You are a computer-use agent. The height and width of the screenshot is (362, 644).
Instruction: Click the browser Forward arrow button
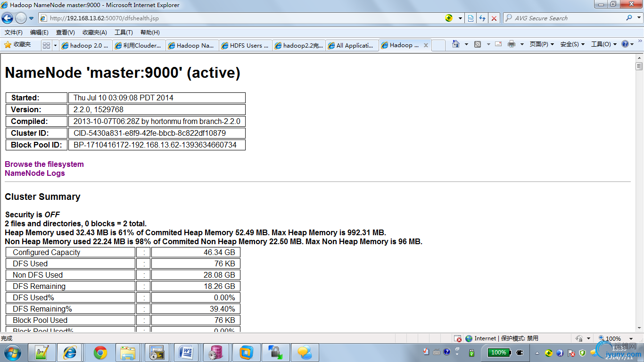(21, 18)
